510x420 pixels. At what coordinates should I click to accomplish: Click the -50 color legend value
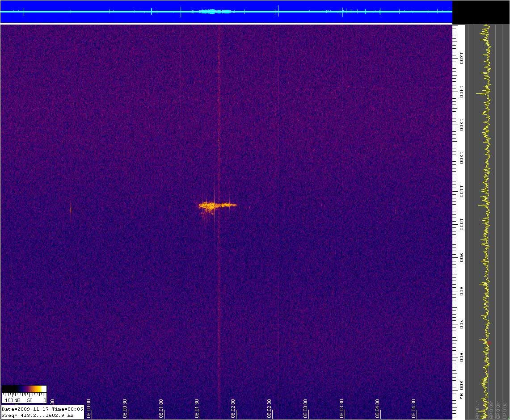(x=29, y=400)
